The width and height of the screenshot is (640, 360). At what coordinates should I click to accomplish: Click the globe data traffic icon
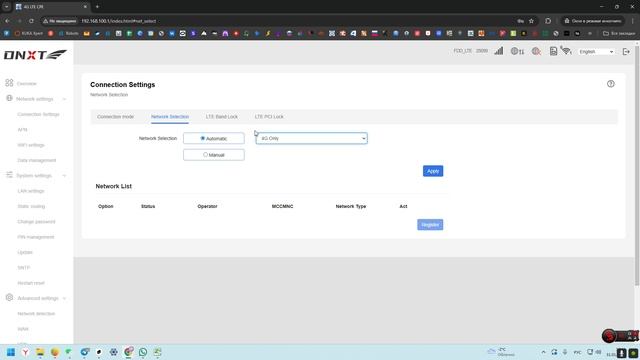click(517, 51)
